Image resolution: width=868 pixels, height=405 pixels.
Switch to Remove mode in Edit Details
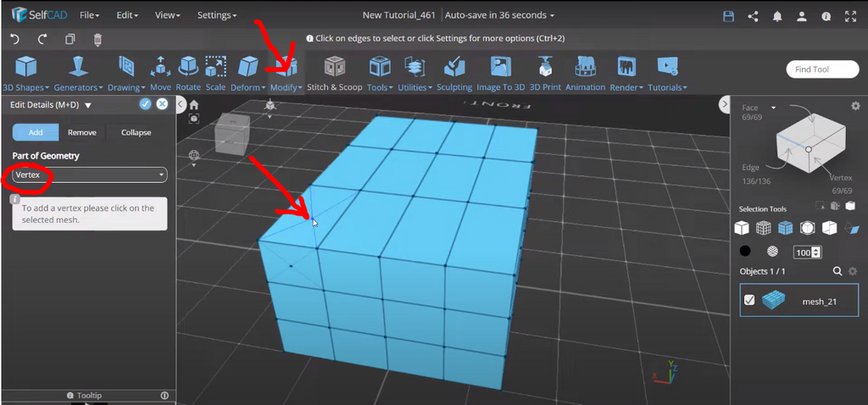point(82,132)
